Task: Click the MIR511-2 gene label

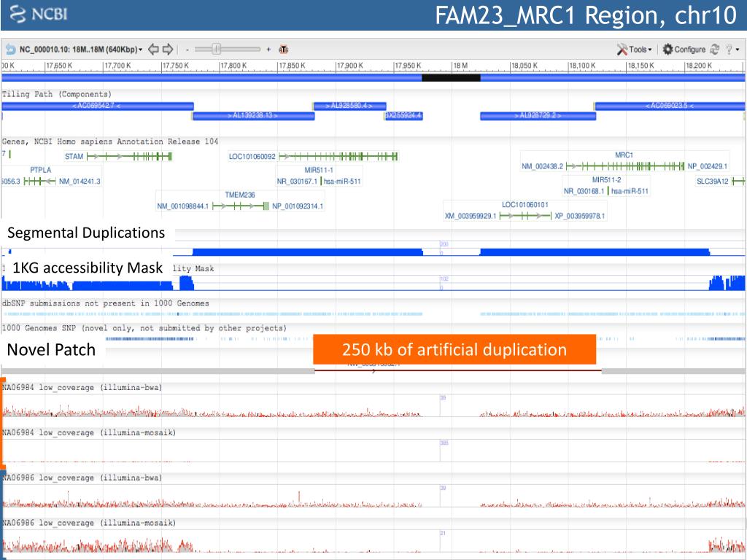Action: [606, 179]
